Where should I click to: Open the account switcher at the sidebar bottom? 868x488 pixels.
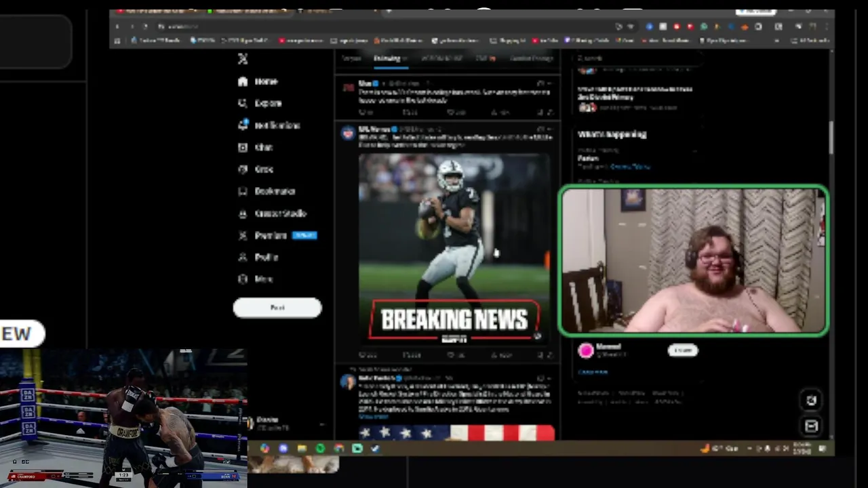coord(285,424)
